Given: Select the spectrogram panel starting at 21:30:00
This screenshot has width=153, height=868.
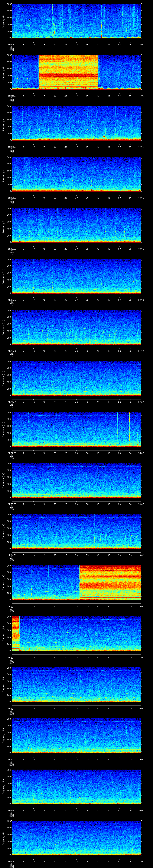Looking at the screenshot, I should (x=77, y=838).
